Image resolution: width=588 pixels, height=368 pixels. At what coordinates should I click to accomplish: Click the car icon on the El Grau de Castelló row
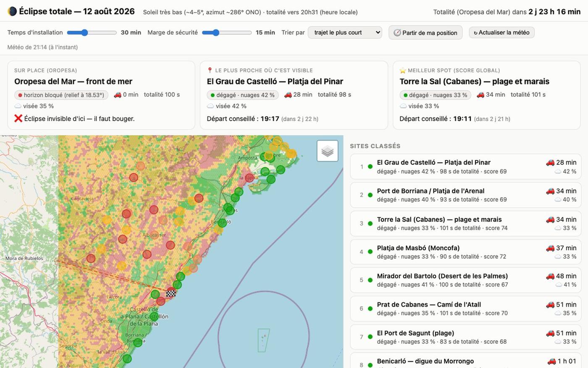click(x=550, y=162)
